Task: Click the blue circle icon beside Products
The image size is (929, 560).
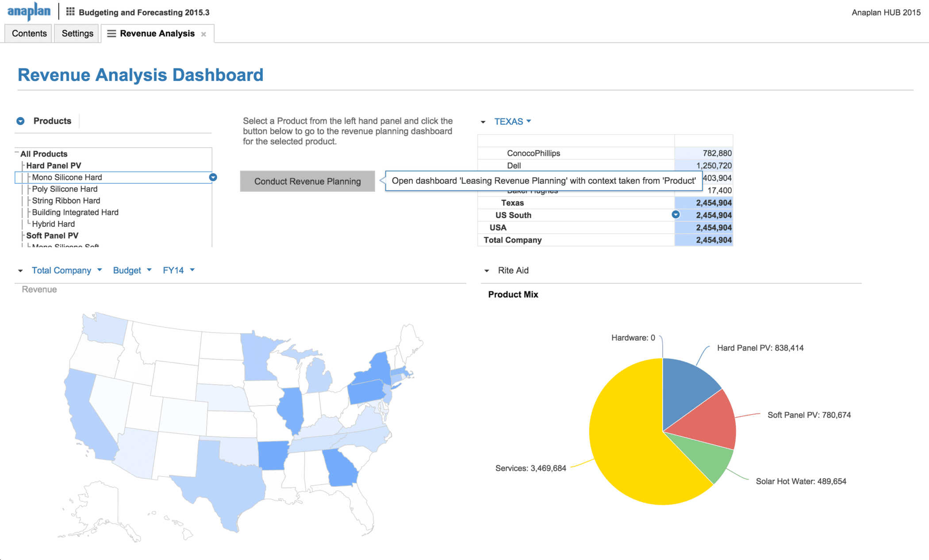Action: (x=20, y=121)
